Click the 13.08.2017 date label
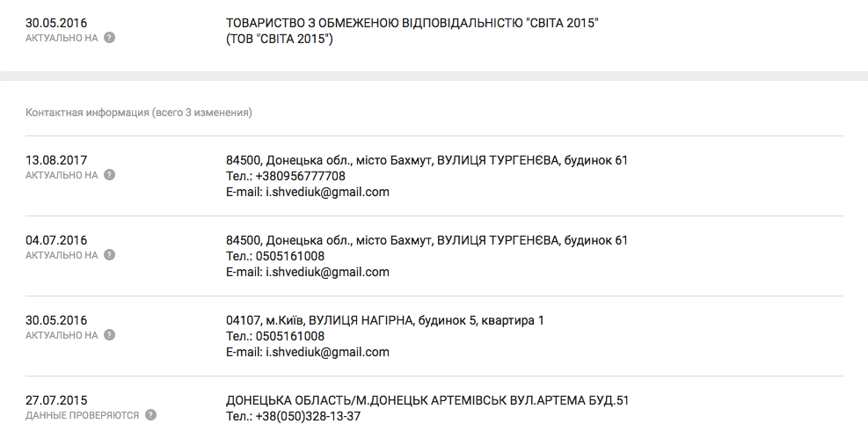The height and width of the screenshot is (446, 868). 56,160
